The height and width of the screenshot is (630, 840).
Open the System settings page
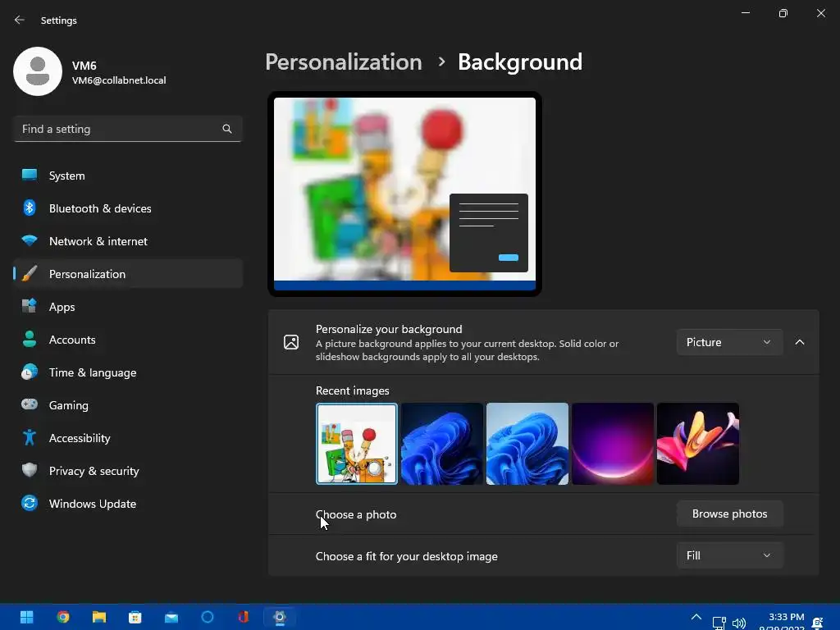tap(128, 176)
